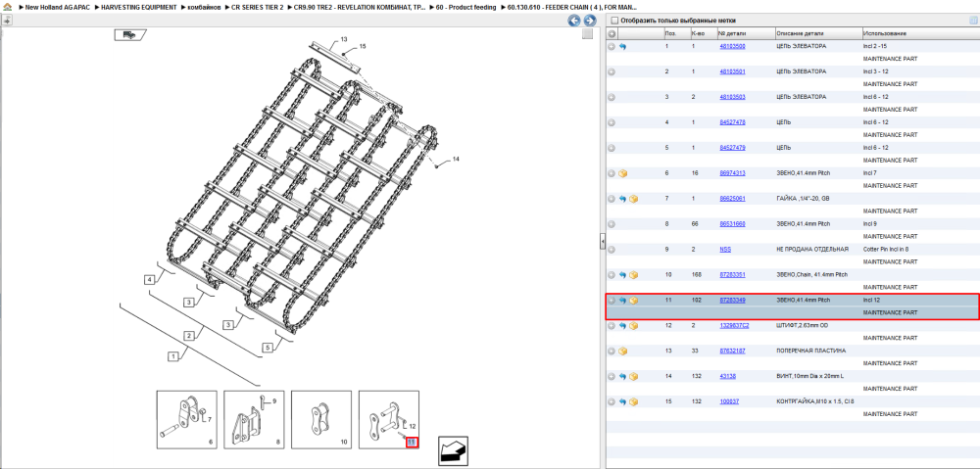Enable 'Отобразить только выбранные метки' checkbox
Image resolution: width=980 pixels, height=469 pixels.
(x=613, y=21)
